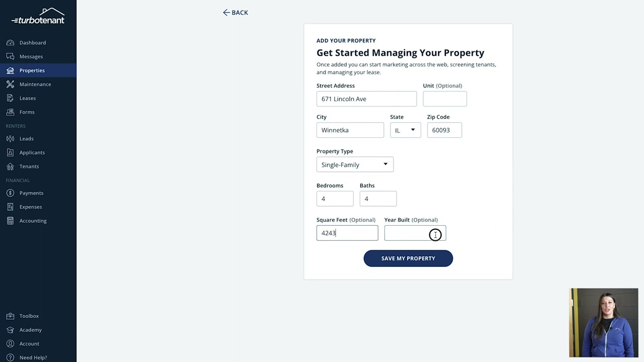Expand the State dropdown showing IL
The width and height of the screenshot is (644, 362).
tap(406, 130)
